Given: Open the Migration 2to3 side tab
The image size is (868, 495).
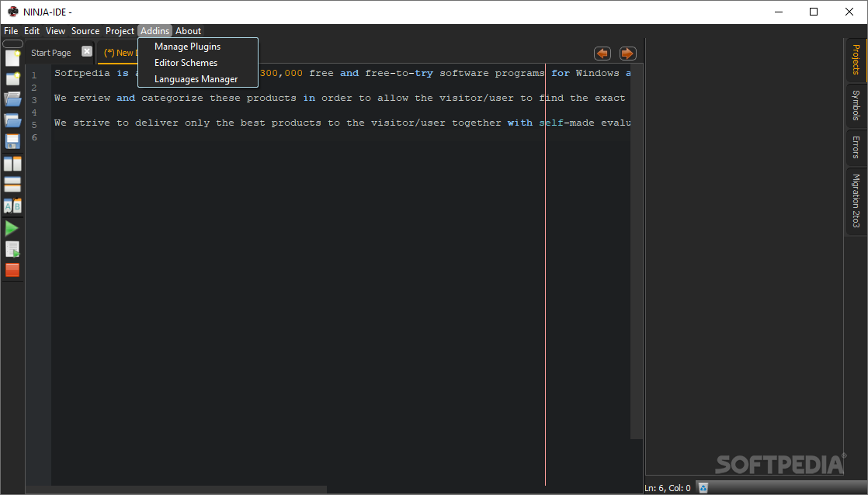Looking at the screenshot, I should pyautogui.click(x=856, y=201).
